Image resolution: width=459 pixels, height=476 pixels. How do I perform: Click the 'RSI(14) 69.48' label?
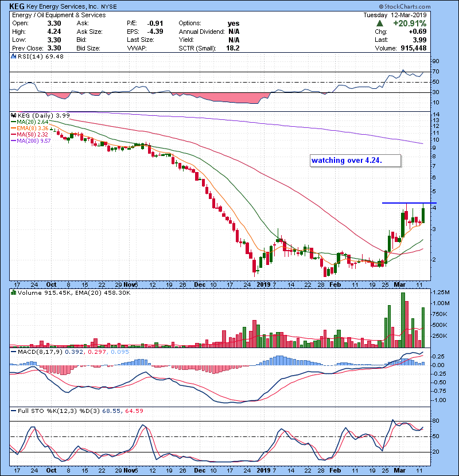coord(40,56)
